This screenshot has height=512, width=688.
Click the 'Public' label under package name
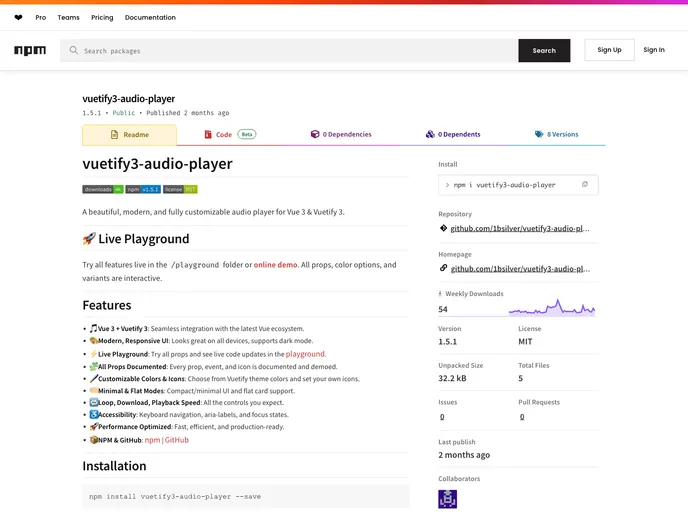point(123,113)
